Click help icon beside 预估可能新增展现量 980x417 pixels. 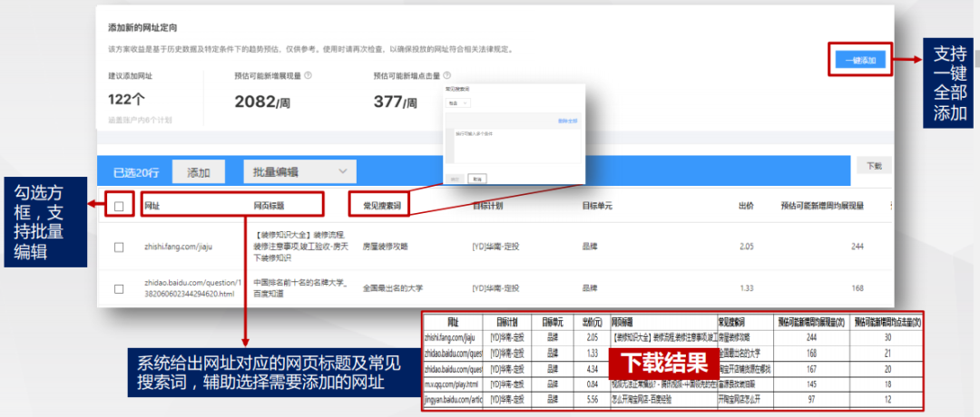[x=309, y=75]
